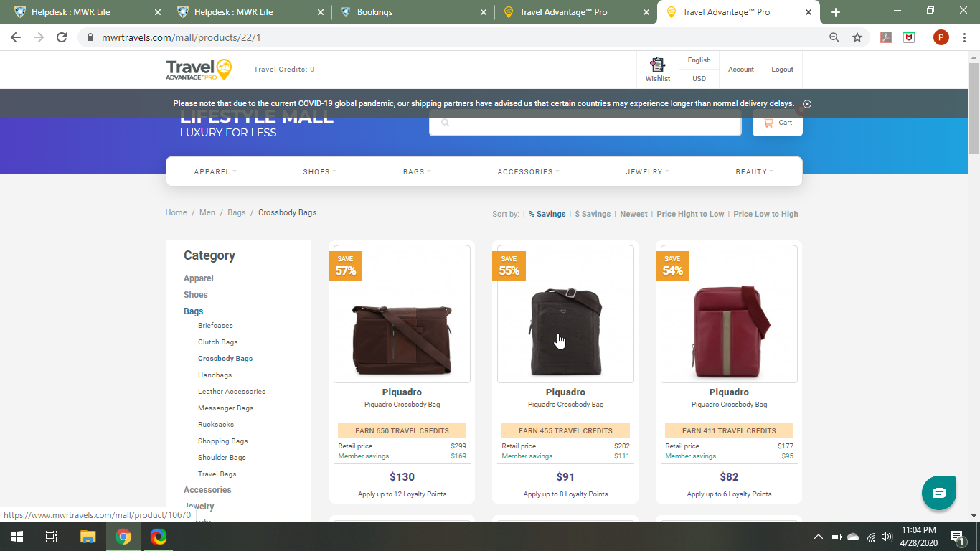Expand the Beauty dropdown menu
Image resolution: width=980 pixels, height=551 pixels.
pos(755,172)
